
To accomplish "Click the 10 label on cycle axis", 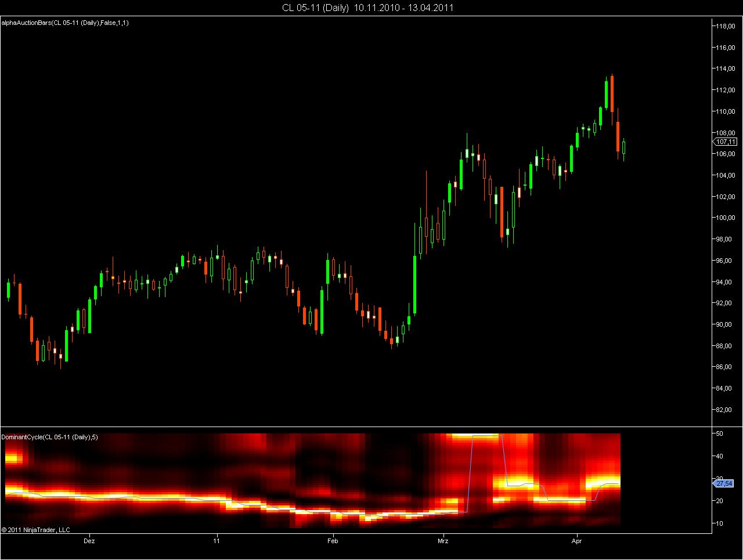I will click(719, 523).
